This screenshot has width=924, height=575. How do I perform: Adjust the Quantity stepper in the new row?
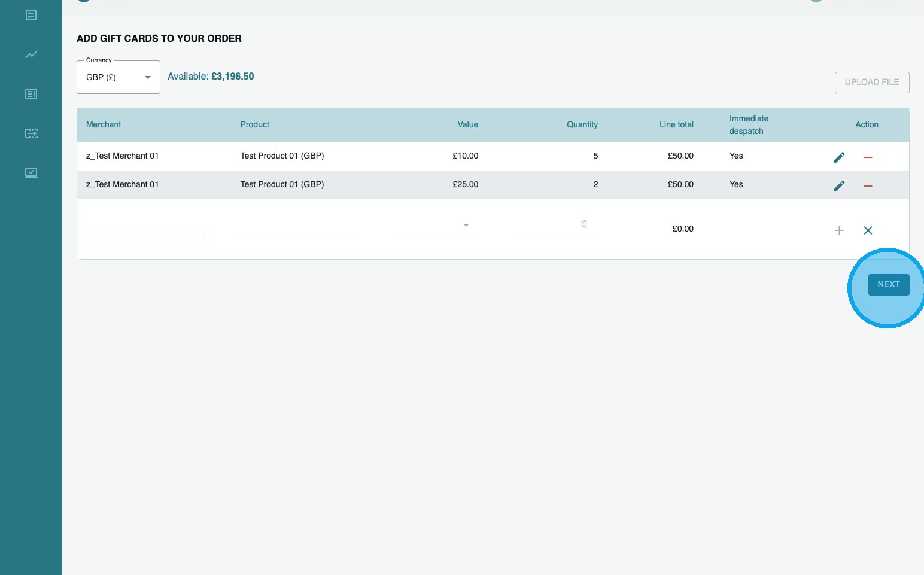coord(584,224)
